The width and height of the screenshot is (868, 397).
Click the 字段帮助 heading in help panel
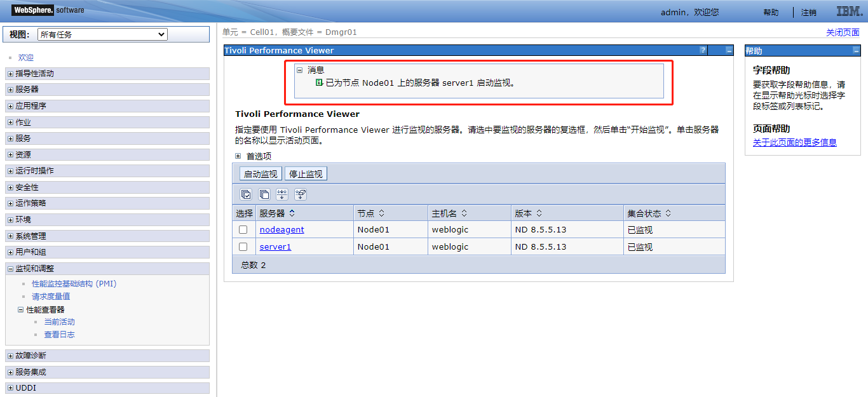coord(771,70)
